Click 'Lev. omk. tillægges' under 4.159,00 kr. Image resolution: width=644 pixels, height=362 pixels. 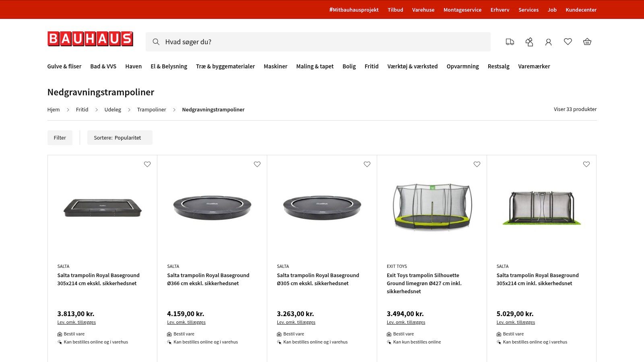pyautogui.click(x=186, y=322)
